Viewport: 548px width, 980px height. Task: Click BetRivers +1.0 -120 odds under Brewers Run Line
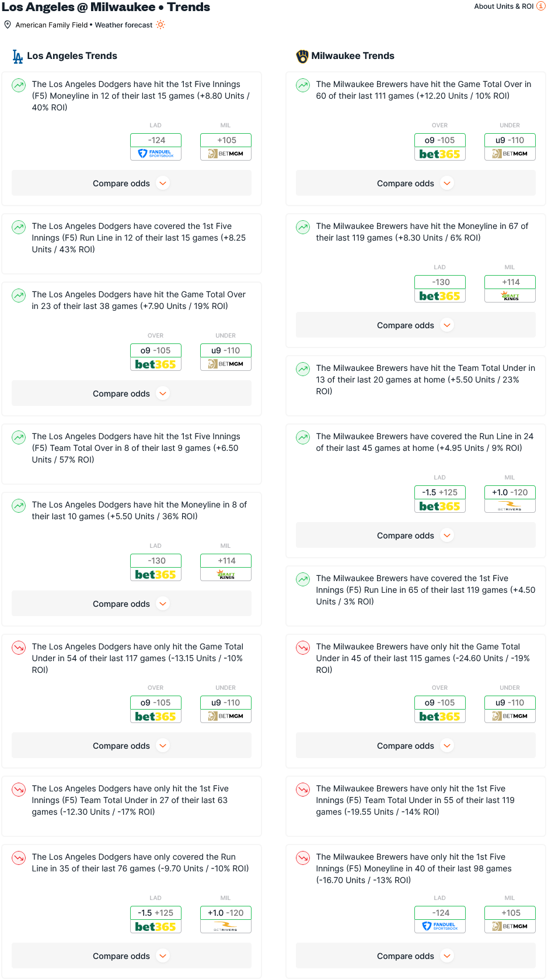coord(510,499)
